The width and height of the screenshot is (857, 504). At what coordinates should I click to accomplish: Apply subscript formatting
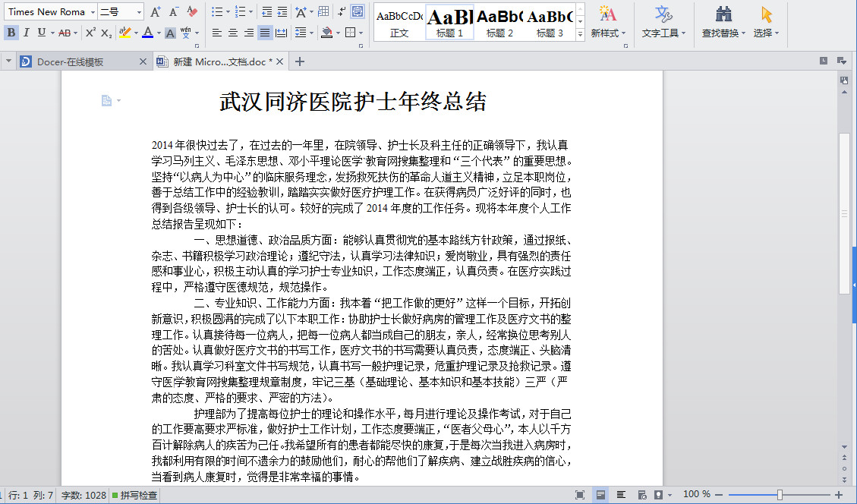106,33
